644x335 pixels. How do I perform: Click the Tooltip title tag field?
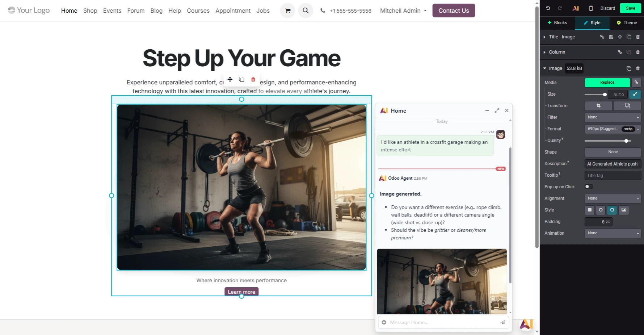click(613, 175)
